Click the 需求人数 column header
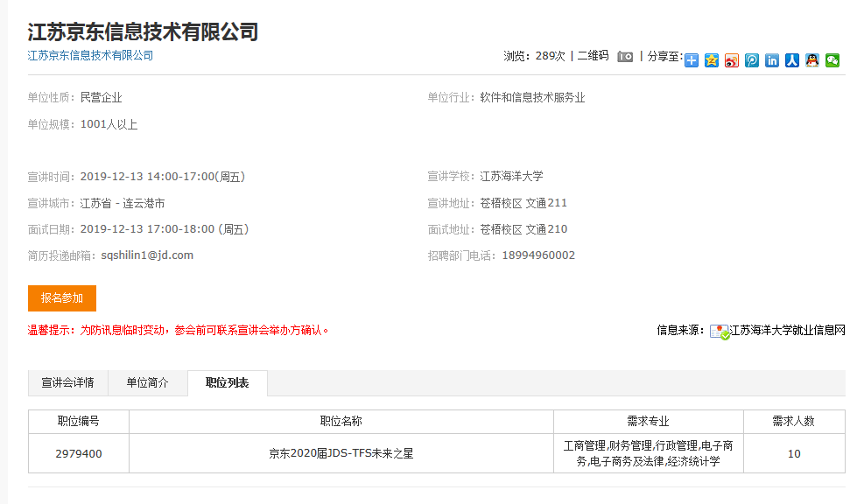 click(x=794, y=422)
